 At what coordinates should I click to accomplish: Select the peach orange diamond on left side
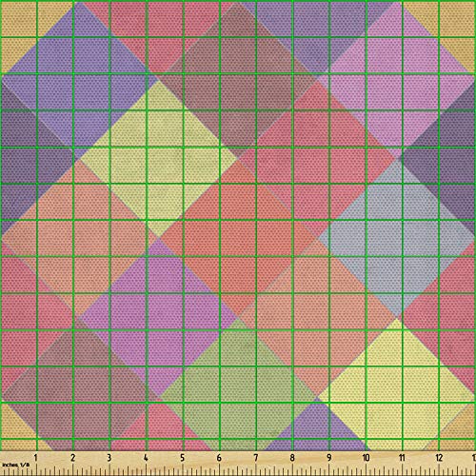(79, 238)
